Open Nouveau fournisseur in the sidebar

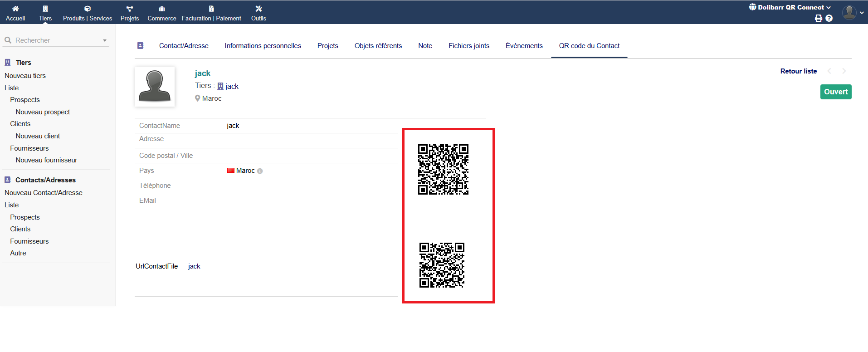coord(46,160)
